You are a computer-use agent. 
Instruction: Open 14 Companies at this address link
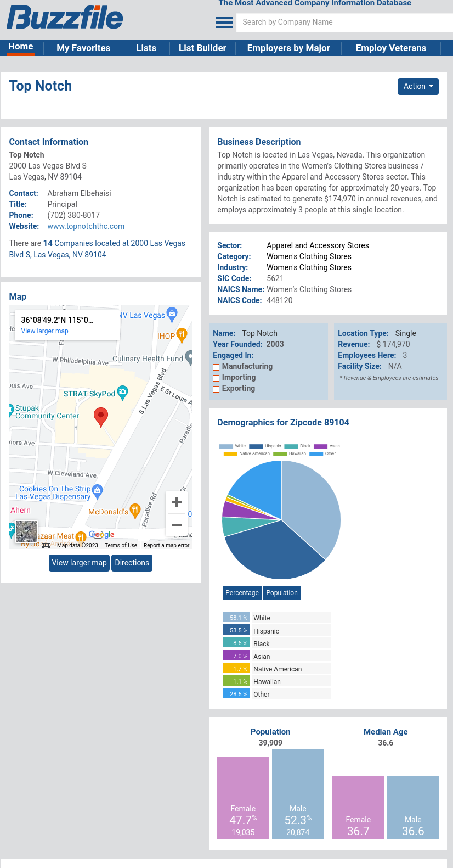(97, 249)
